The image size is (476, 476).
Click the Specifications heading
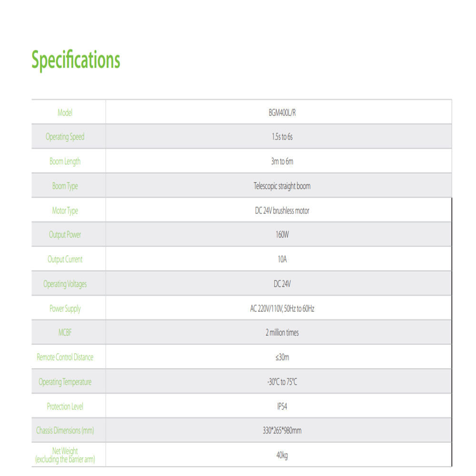click(76, 60)
